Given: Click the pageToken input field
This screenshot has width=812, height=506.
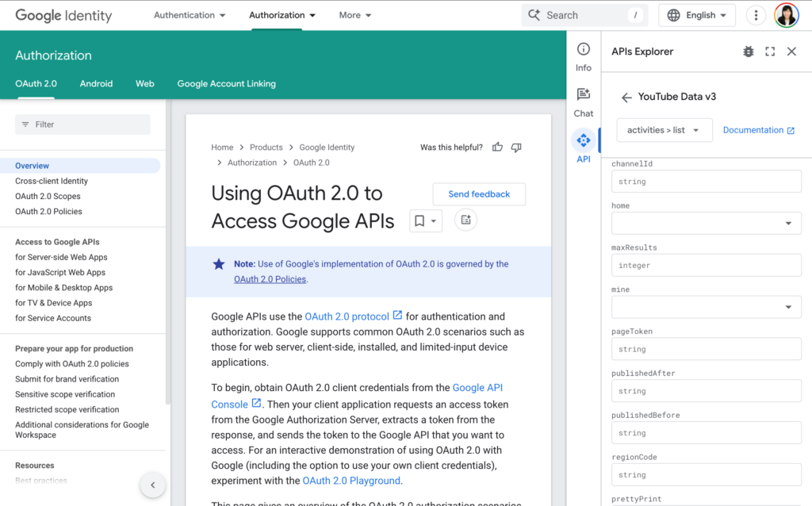Looking at the screenshot, I should pos(707,349).
